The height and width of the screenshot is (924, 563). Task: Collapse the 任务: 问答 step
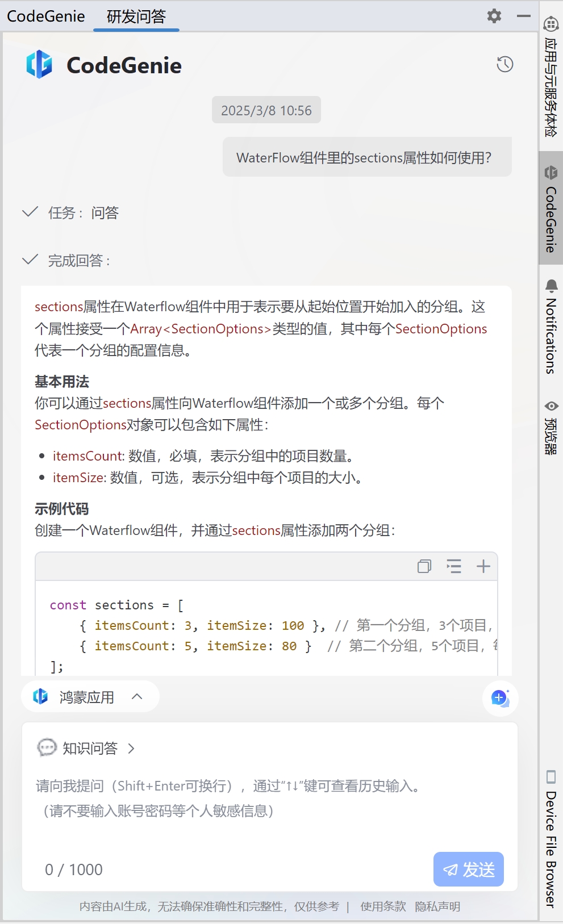(x=30, y=212)
